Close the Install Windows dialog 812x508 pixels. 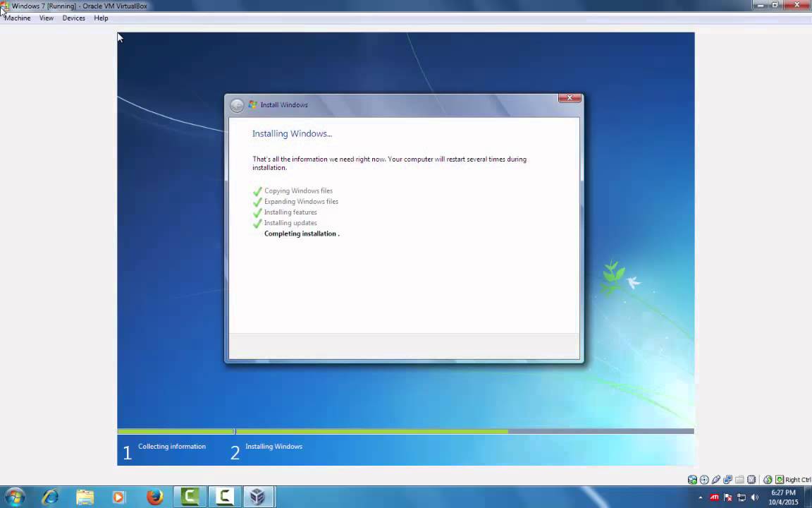click(569, 98)
